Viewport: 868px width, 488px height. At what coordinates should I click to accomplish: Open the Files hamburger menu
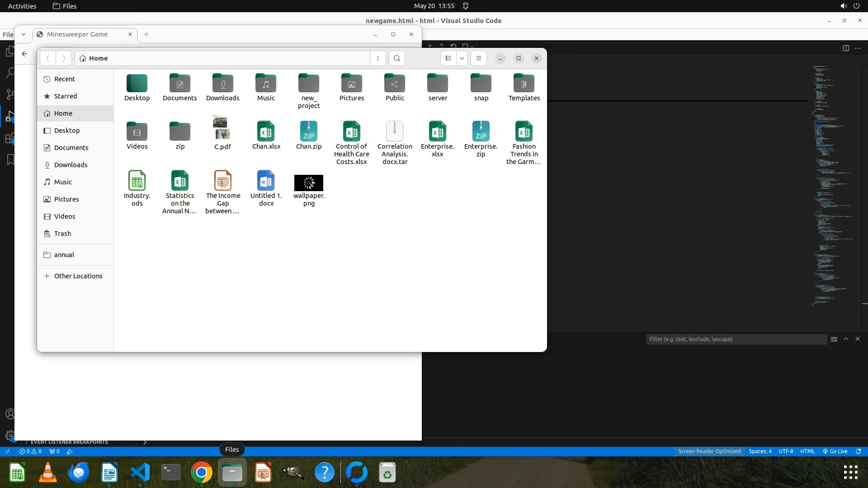[x=478, y=58]
